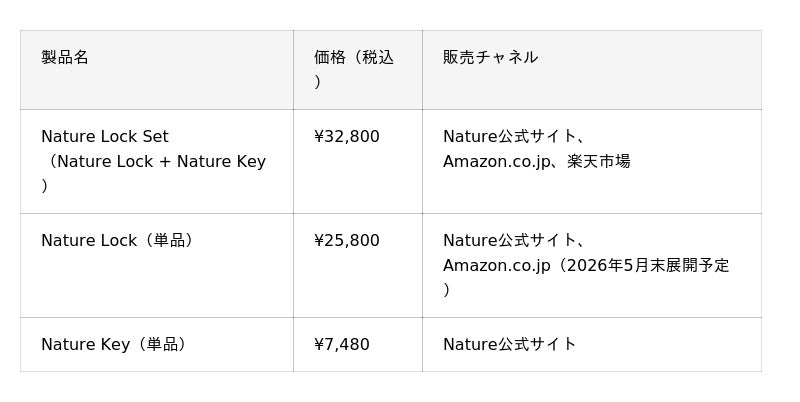The height and width of the screenshot is (402, 800).
Task: Click the ¥7,480 price cell
Action: coord(342,345)
